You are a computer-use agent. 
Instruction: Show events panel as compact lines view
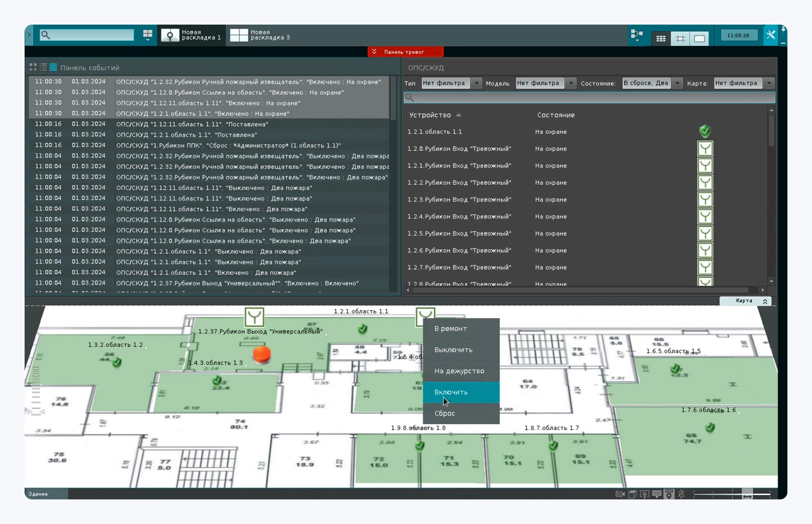53,67
